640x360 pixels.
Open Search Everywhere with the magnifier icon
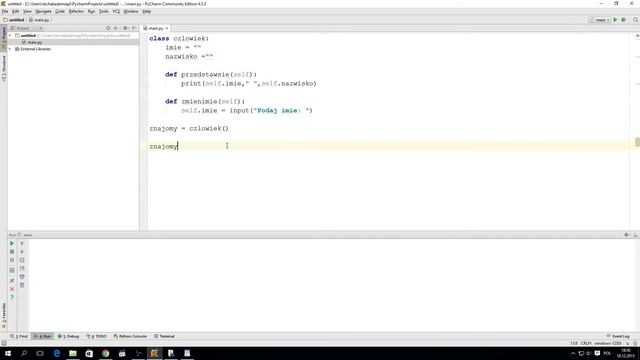coord(635,20)
